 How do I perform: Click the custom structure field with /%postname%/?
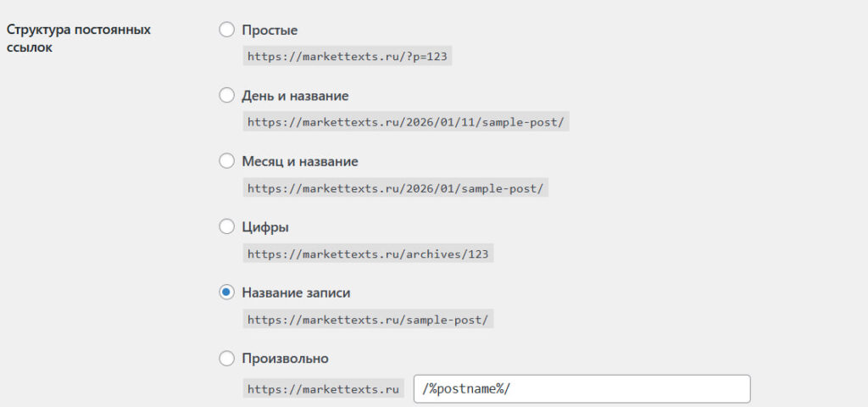(x=581, y=389)
